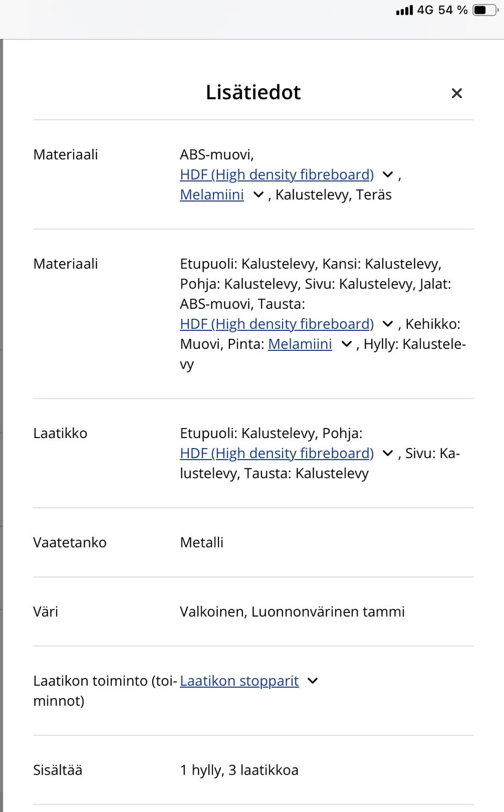Tap the 4G network indicator
Viewport: 504px width, 812px height.
click(423, 9)
